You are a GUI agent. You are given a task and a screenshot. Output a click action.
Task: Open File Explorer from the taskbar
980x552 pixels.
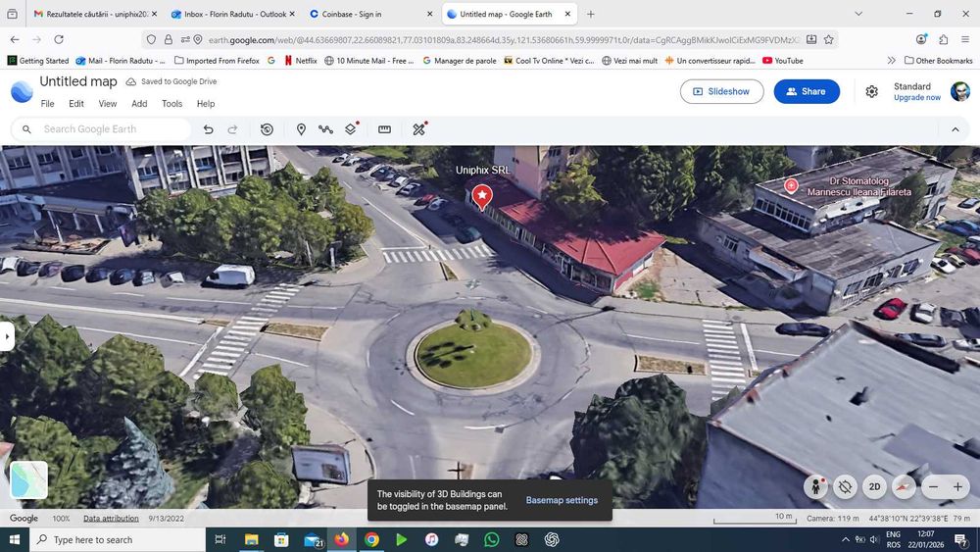(x=251, y=539)
